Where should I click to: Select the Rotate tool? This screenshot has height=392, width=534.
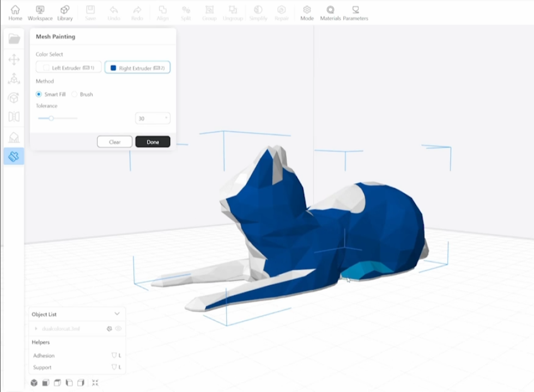tap(14, 98)
